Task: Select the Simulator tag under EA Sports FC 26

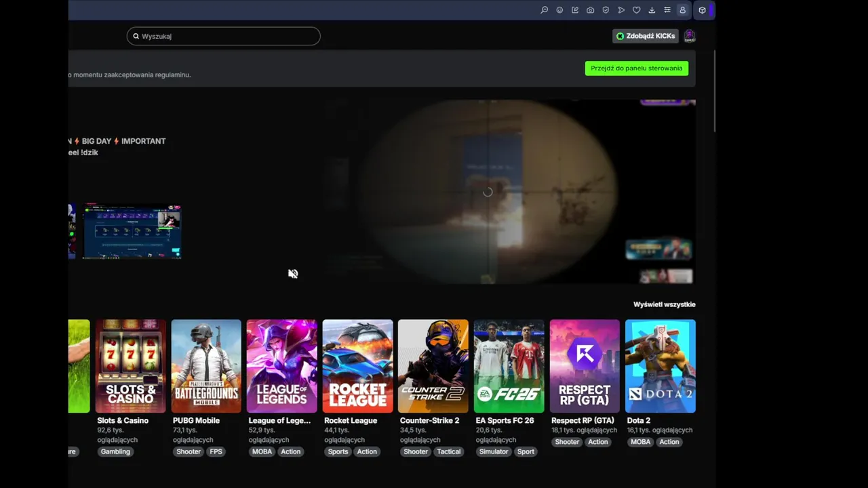Action: [494, 451]
